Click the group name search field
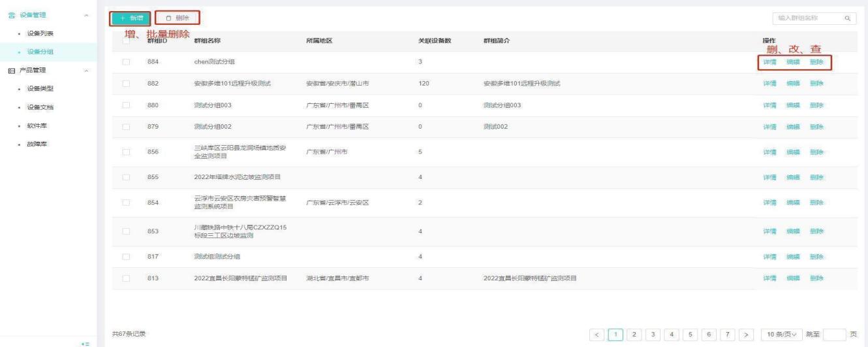The image size is (868, 347). pyautogui.click(x=807, y=18)
